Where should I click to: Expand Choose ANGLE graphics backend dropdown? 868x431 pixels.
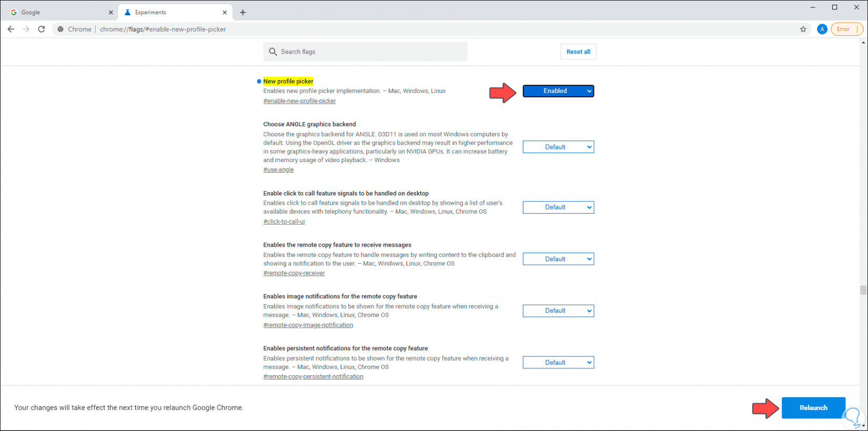(558, 147)
